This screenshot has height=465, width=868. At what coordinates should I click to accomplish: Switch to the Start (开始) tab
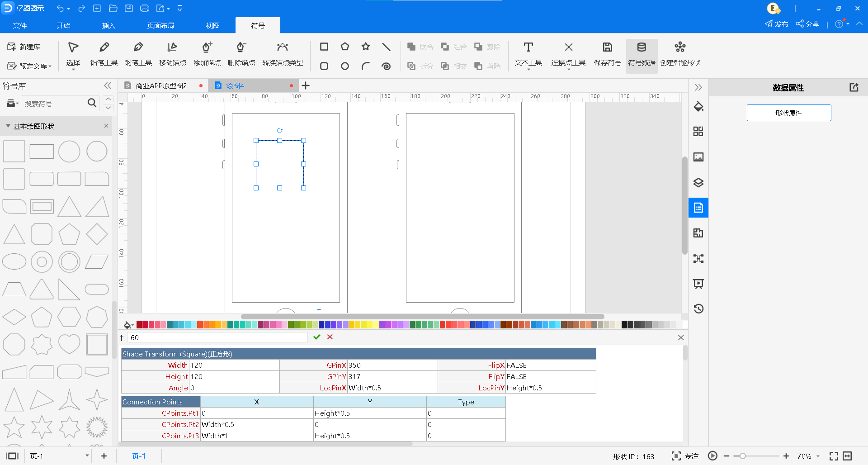pyautogui.click(x=64, y=25)
